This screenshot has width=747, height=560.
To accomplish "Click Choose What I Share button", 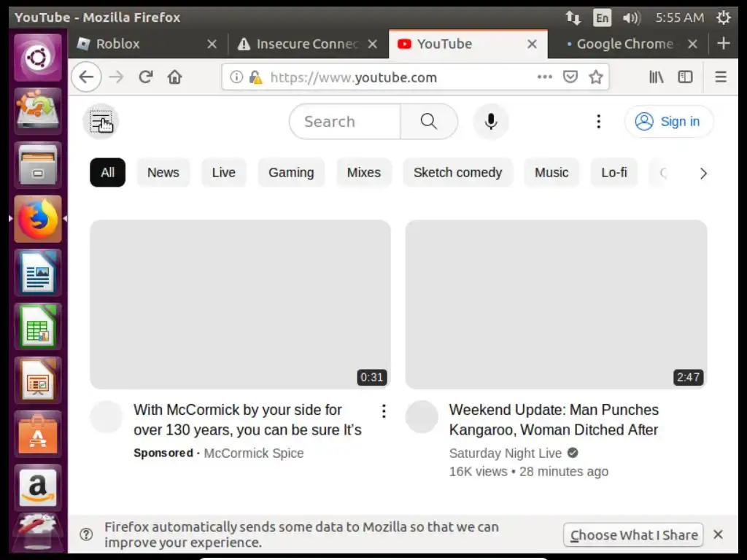I will [x=634, y=534].
